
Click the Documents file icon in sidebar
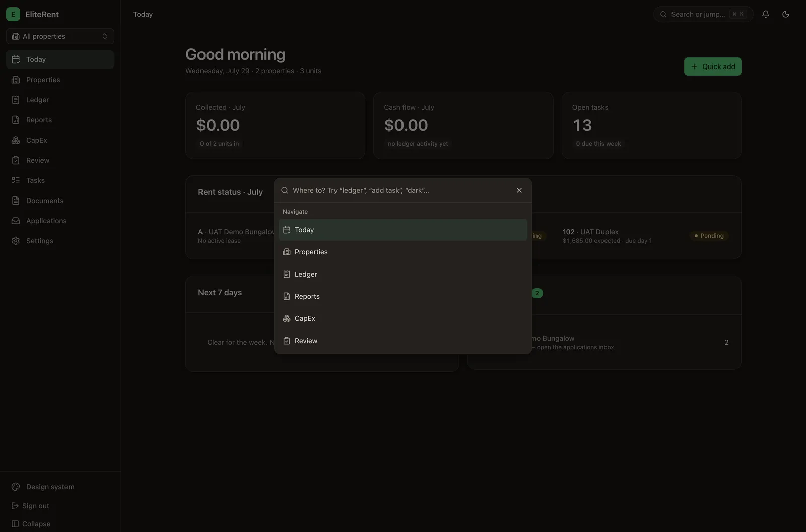(16, 201)
